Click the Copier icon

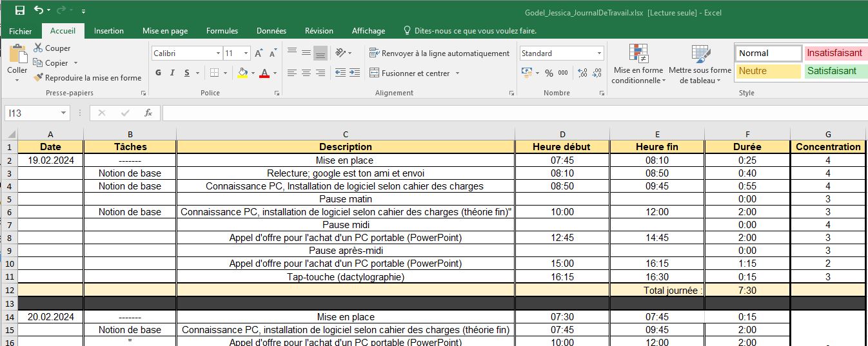tap(38, 63)
